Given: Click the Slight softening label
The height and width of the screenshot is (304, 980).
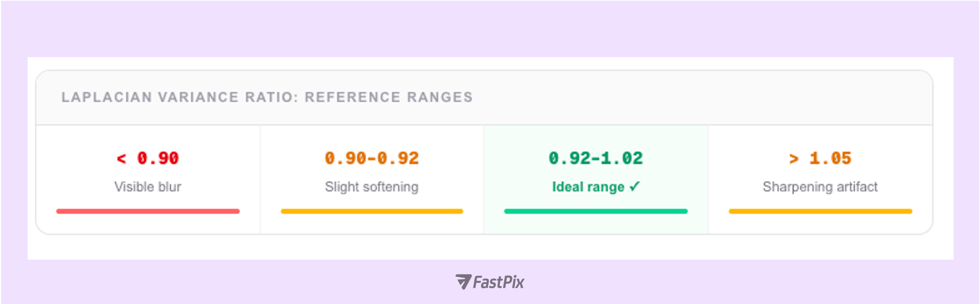Looking at the screenshot, I should [372, 187].
